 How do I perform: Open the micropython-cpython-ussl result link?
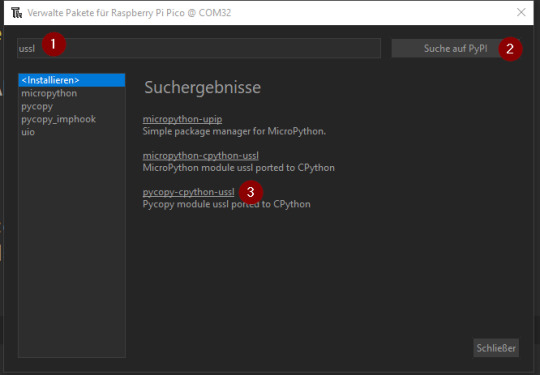pyautogui.click(x=200, y=156)
